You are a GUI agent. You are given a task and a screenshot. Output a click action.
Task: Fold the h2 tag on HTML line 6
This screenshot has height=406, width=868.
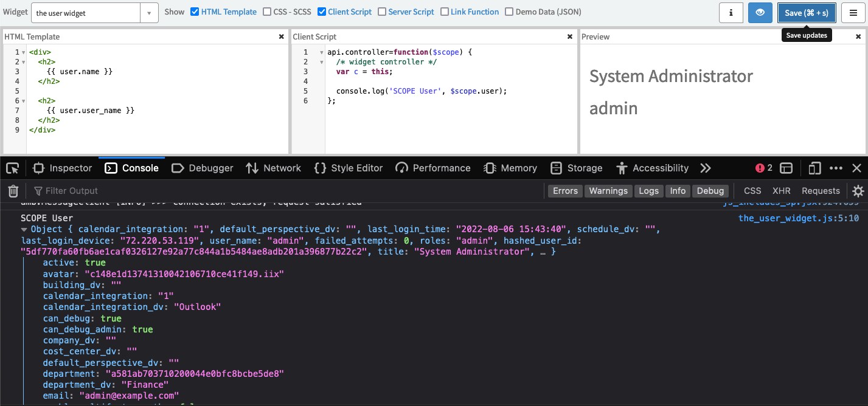(23, 101)
